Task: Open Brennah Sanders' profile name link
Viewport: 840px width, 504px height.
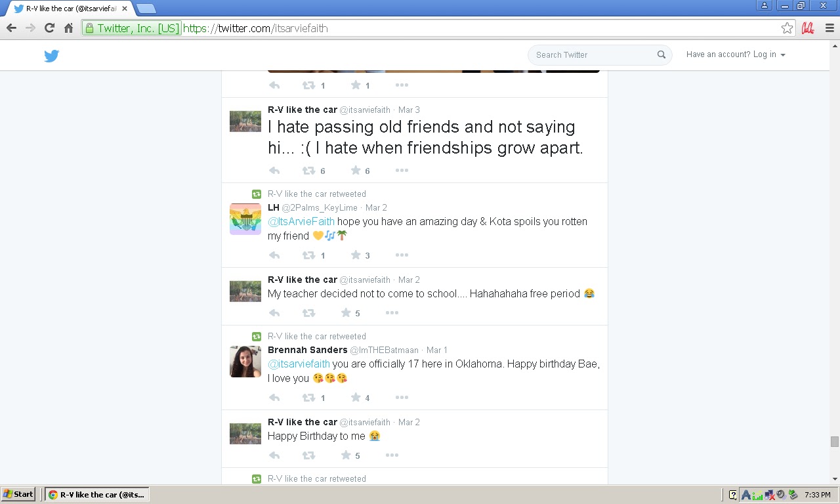Action: point(307,350)
